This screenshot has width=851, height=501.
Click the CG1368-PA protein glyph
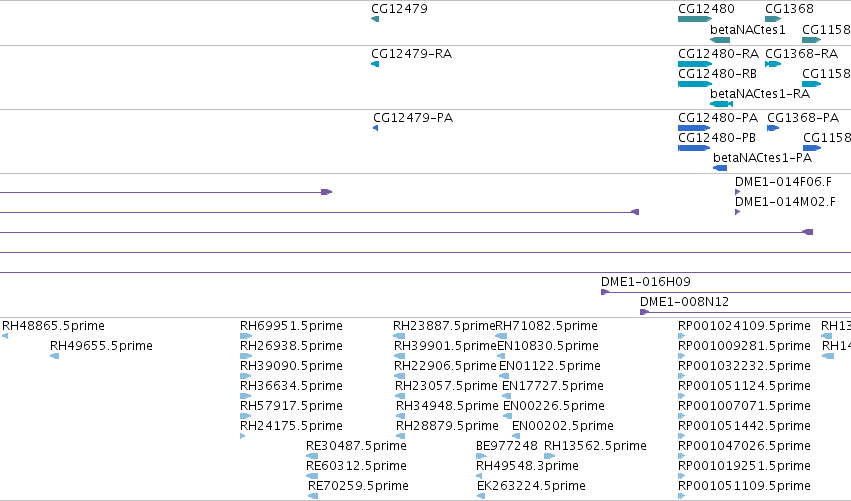click(773, 128)
